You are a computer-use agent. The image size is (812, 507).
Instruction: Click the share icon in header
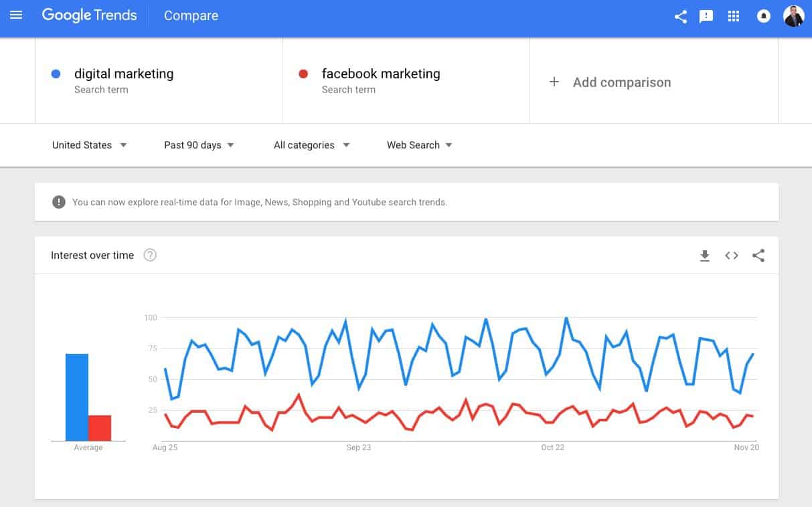pyautogui.click(x=681, y=17)
